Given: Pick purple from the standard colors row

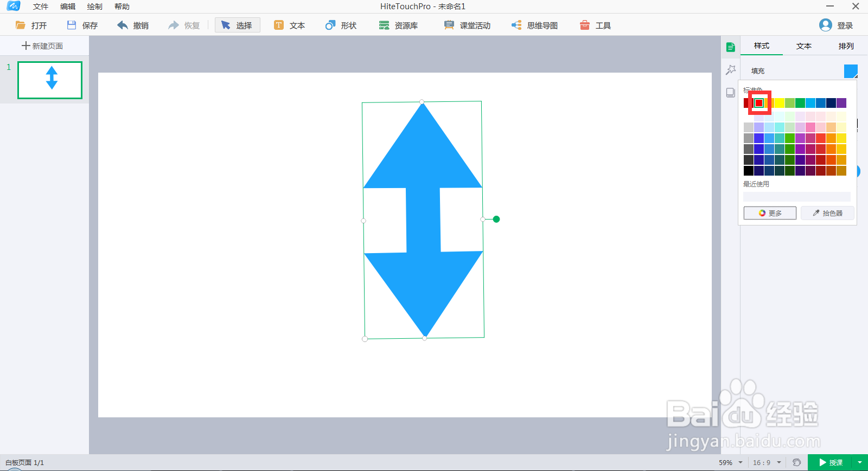Looking at the screenshot, I should [x=841, y=103].
